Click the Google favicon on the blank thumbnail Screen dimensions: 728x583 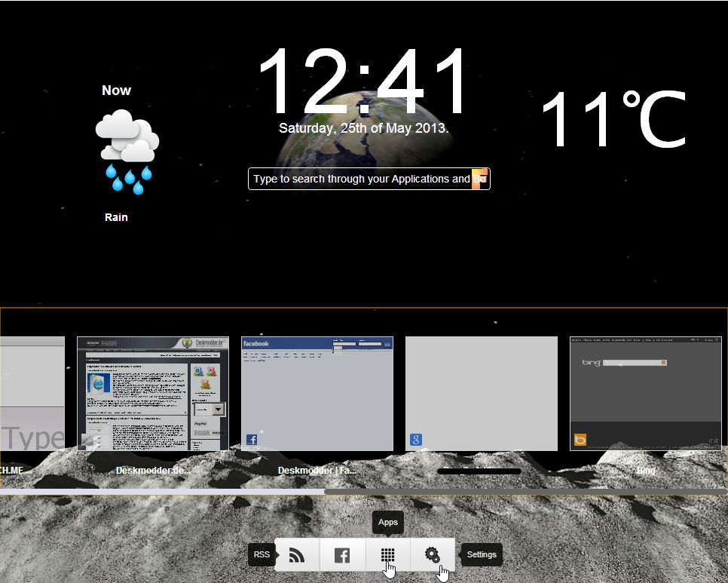click(416, 440)
